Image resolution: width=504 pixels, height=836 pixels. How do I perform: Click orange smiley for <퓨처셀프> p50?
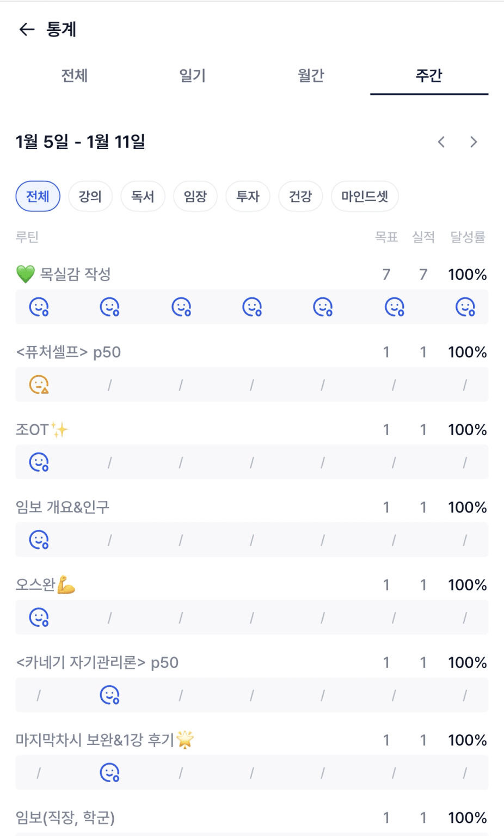click(x=39, y=385)
